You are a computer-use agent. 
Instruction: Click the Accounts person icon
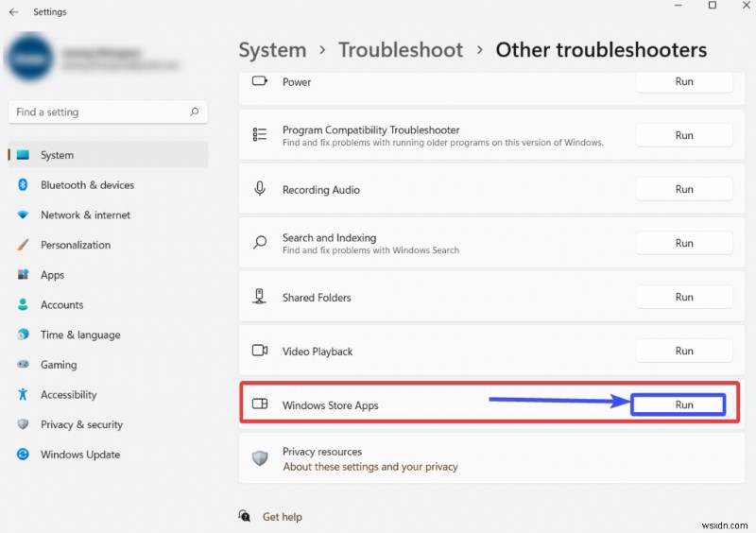tap(23, 304)
